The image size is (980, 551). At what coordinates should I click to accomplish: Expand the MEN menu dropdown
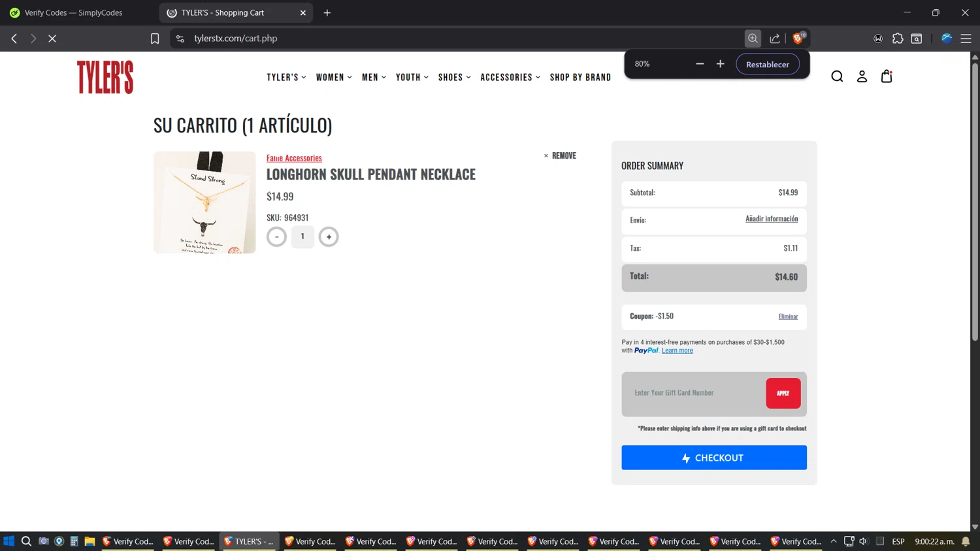(374, 77)
